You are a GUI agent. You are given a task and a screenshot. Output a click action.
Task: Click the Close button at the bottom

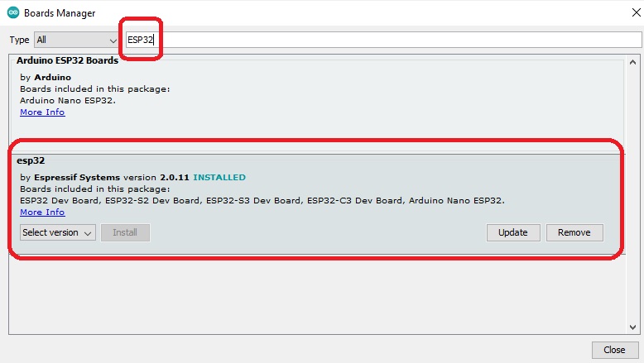615,350
